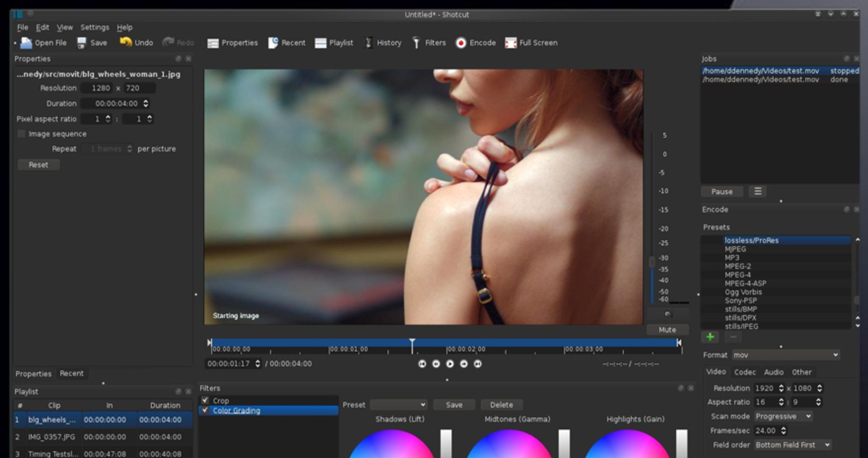This screenshot has height=458, width=868.
Task: Click the rewind playback button
Action: pos(436,364)
